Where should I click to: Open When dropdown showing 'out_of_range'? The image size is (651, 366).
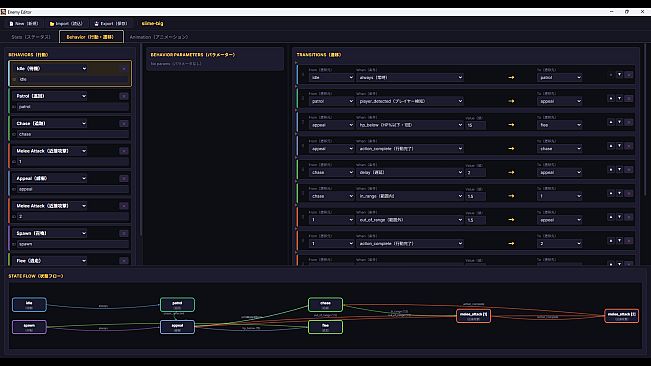(x=410, y=220)
